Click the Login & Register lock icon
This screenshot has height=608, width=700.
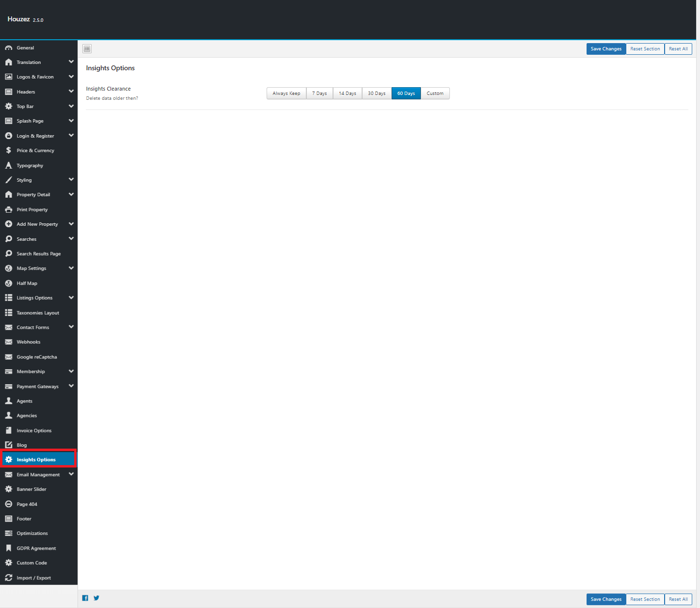(9, 136)
